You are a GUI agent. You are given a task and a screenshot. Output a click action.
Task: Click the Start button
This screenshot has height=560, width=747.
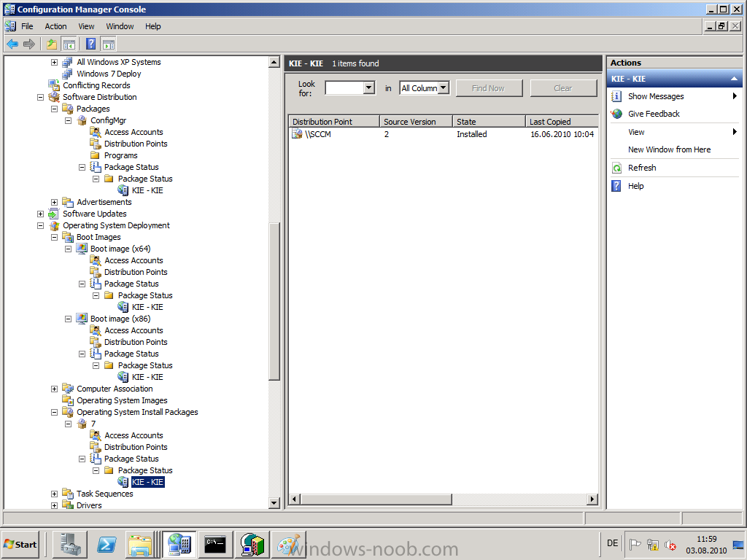[20, 544]
